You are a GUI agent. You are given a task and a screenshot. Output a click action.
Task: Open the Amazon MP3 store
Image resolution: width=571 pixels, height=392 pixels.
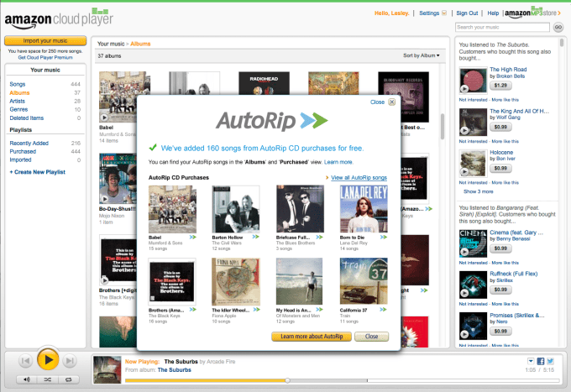point(532,13)
